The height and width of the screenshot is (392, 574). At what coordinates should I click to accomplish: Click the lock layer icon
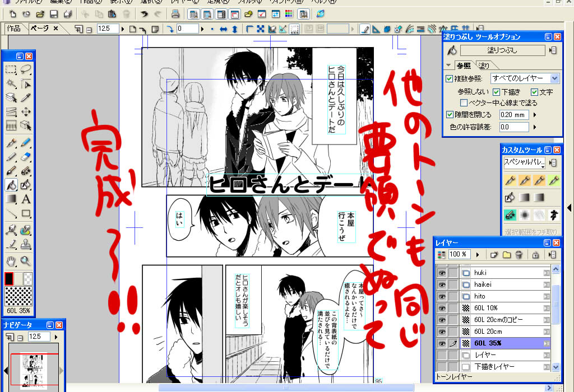pyautogui.click(x=535, y=254)
